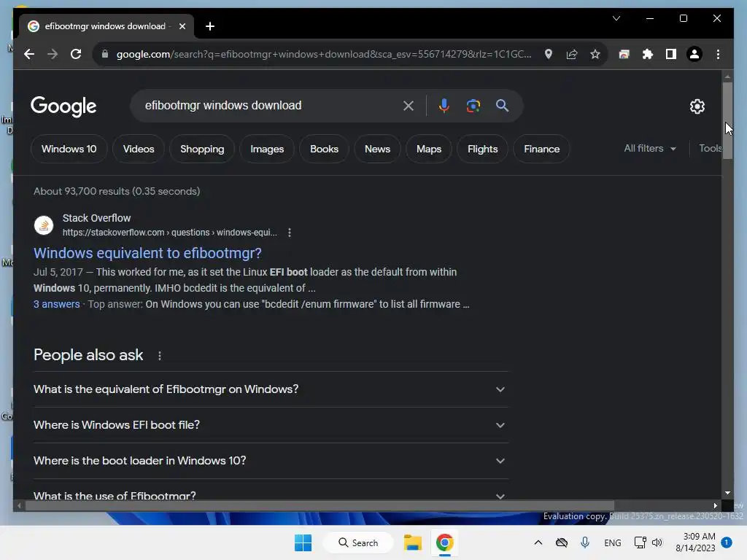This screenshot has width=747, height=560.
Task: Click the browser forward arrow
Action: click(53, 54)
